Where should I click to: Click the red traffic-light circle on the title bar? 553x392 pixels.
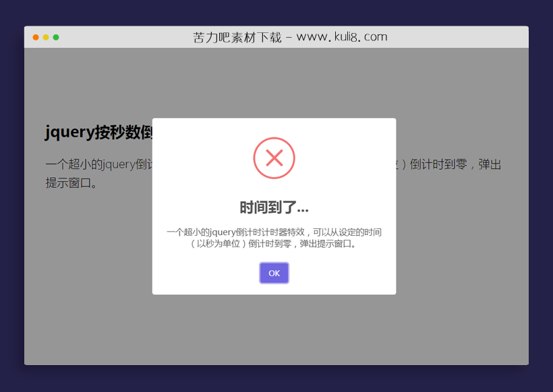pyautogui.click(x=35, y=38)
